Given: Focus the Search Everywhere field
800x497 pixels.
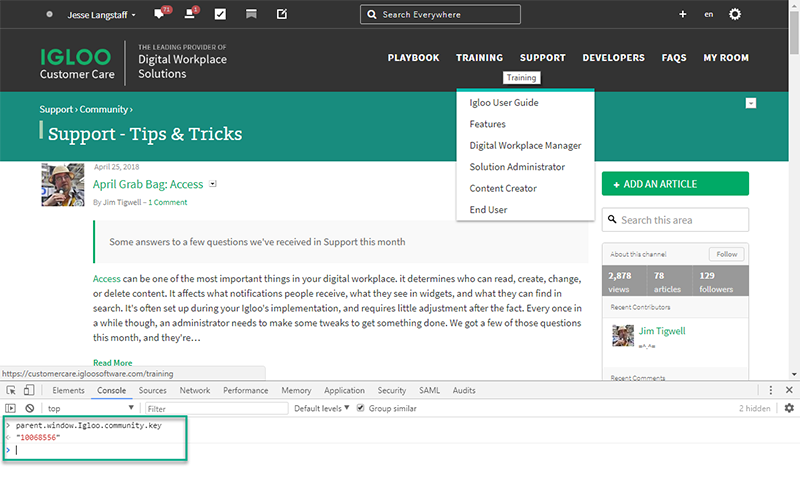Looking at the screenshot, I should (x=440, y=14).
